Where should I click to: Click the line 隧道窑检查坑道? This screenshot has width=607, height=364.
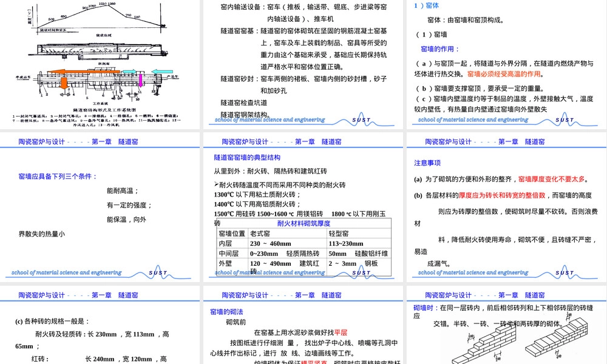(x=244, y=103)
